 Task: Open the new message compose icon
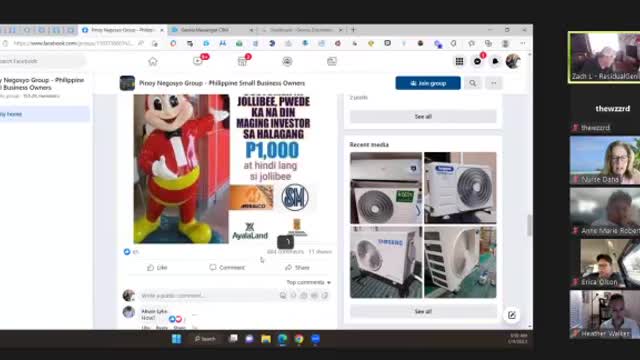pyautogui.click(x=511, y=315)
